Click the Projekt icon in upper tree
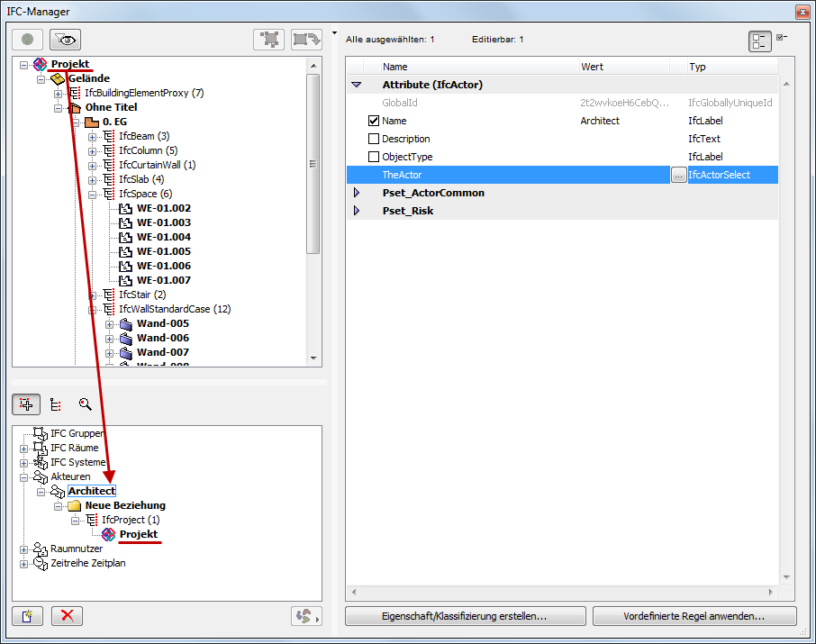816x644 pixels. [40, 64]
